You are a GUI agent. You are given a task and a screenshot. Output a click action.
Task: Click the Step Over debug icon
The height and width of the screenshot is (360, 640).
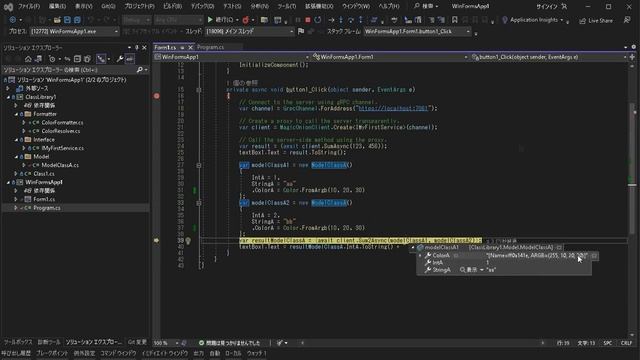pyautogui.click(x=351, y=20)
